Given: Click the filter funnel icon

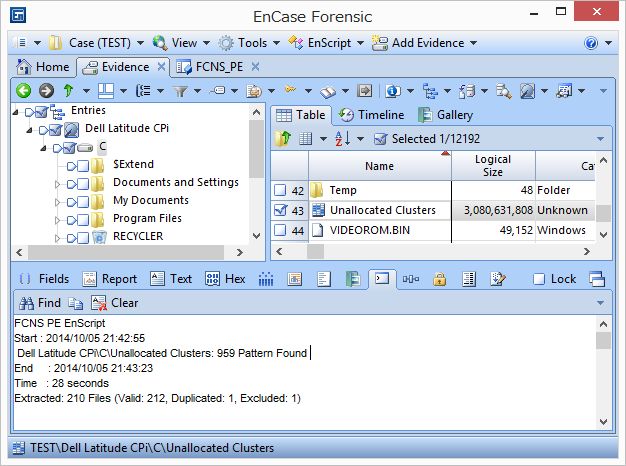Looking at the screenshot, I should [x=180, y=91].
